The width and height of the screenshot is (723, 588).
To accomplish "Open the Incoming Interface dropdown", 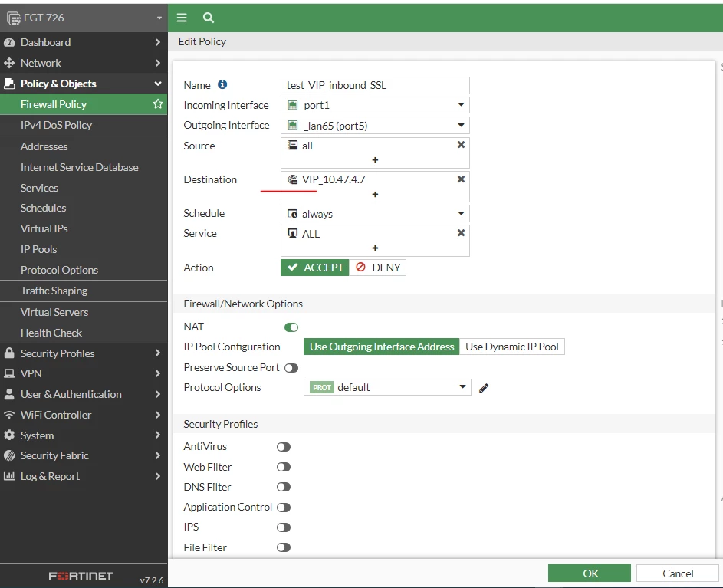I will tap(375, 105).
